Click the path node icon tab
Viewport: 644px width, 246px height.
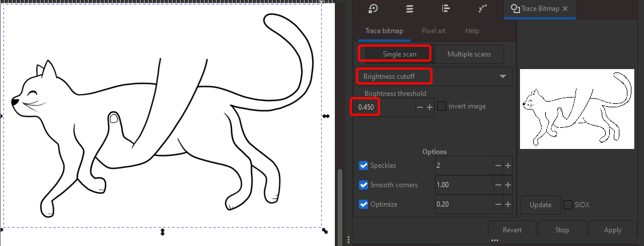[483, 9]
